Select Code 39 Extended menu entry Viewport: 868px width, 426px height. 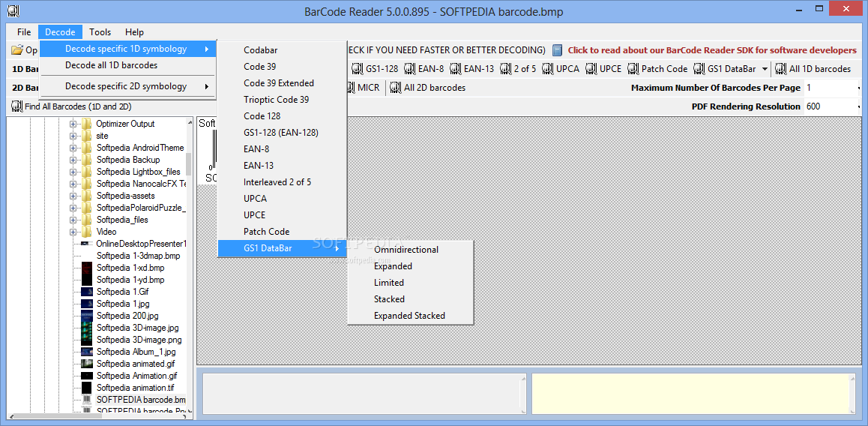tap(283, 83)
